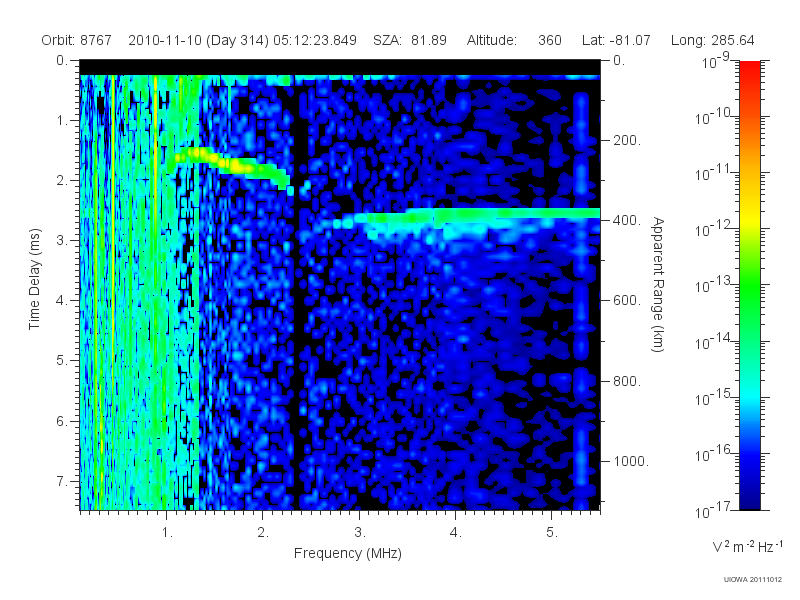
Task: Click the V² m⁻² Hz⁻¹ units label
Action: [x=747, y=547]
